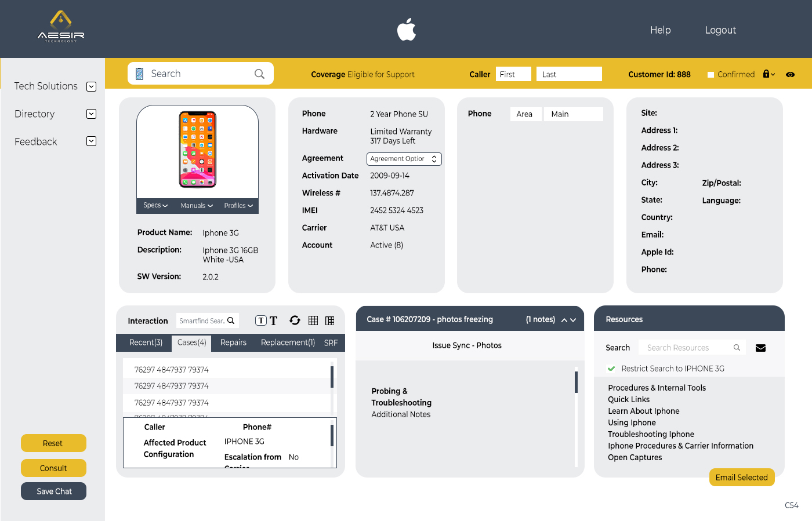Switch to the Cases(4) tab
Viewport: 812px width, 521px height.
[192, 343]
